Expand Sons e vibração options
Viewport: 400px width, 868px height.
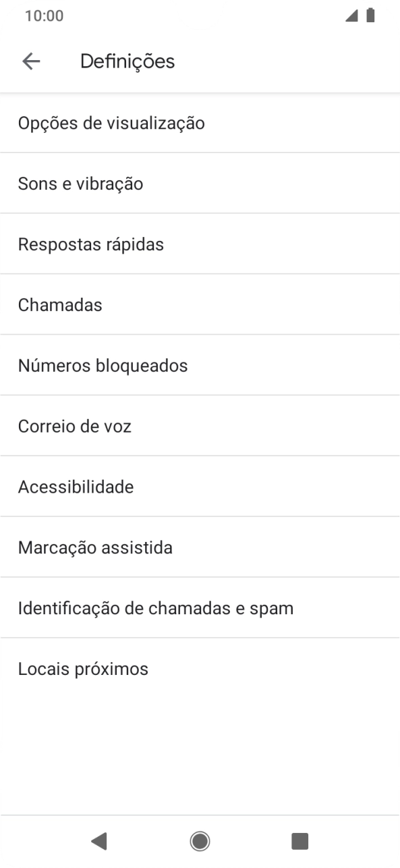81,184
